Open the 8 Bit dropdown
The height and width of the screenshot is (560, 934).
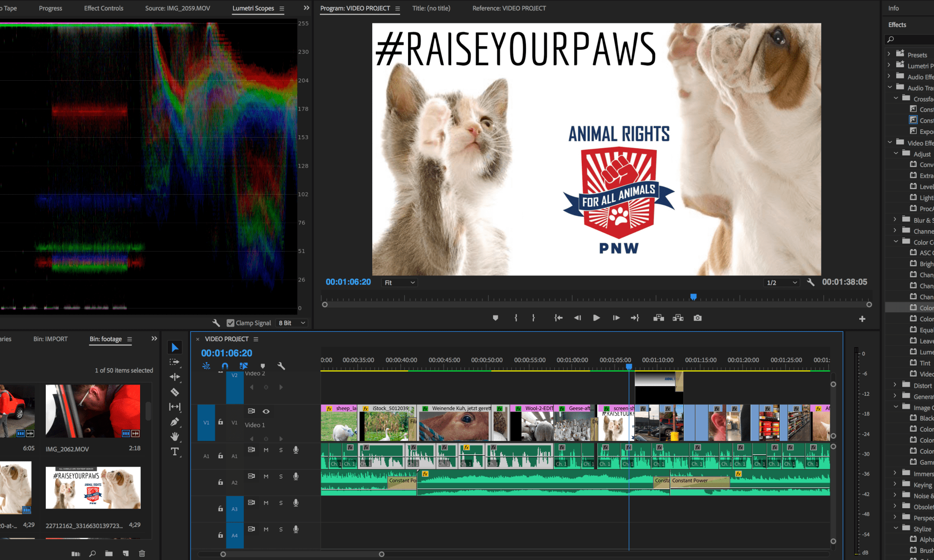point(292,323)
